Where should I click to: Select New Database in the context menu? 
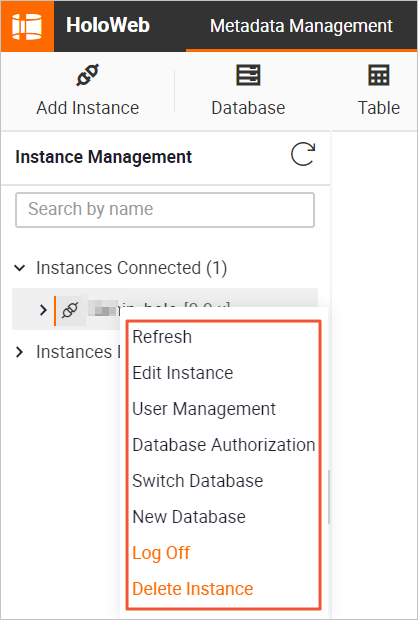coord(189,517)
